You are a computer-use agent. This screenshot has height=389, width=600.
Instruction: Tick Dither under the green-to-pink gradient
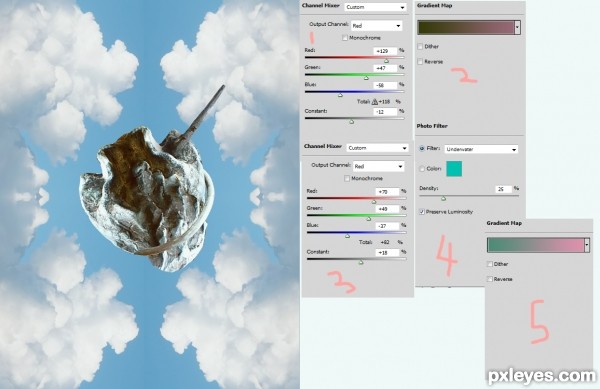point(489,264)
